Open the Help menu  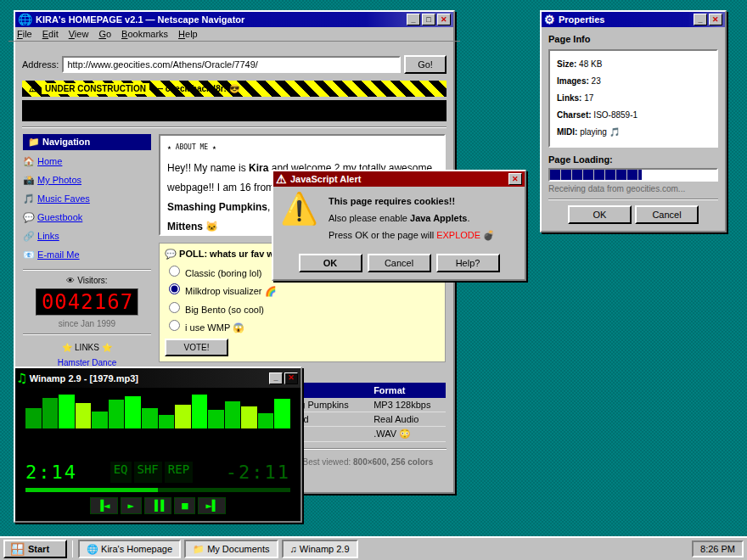coord(188,34)
